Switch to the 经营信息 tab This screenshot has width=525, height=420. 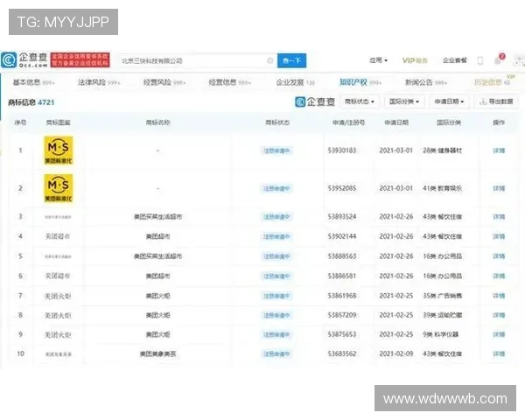coord(229,82)
